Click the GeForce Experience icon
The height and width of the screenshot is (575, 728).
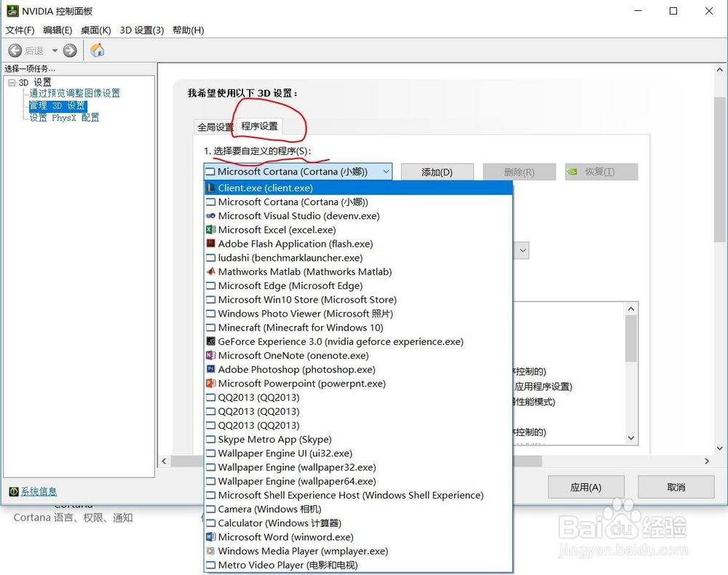(210, 341)
